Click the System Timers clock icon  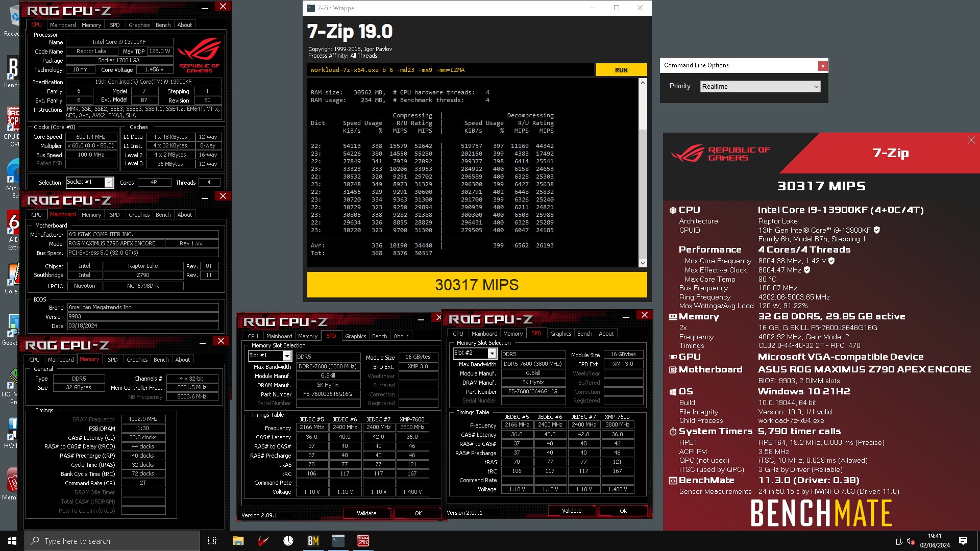point(673,432)
